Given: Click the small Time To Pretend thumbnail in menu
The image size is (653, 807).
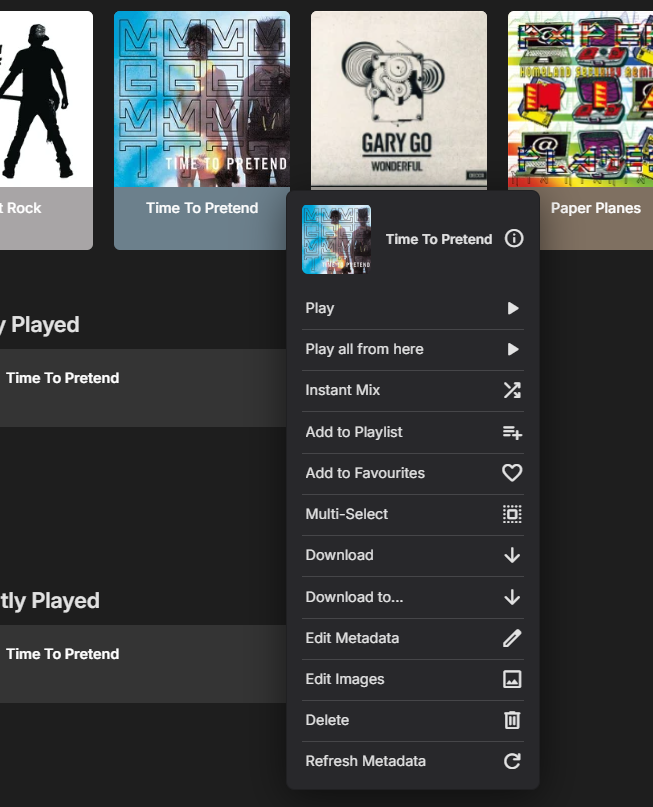Looking at the screenshot, I should (336, 239).
